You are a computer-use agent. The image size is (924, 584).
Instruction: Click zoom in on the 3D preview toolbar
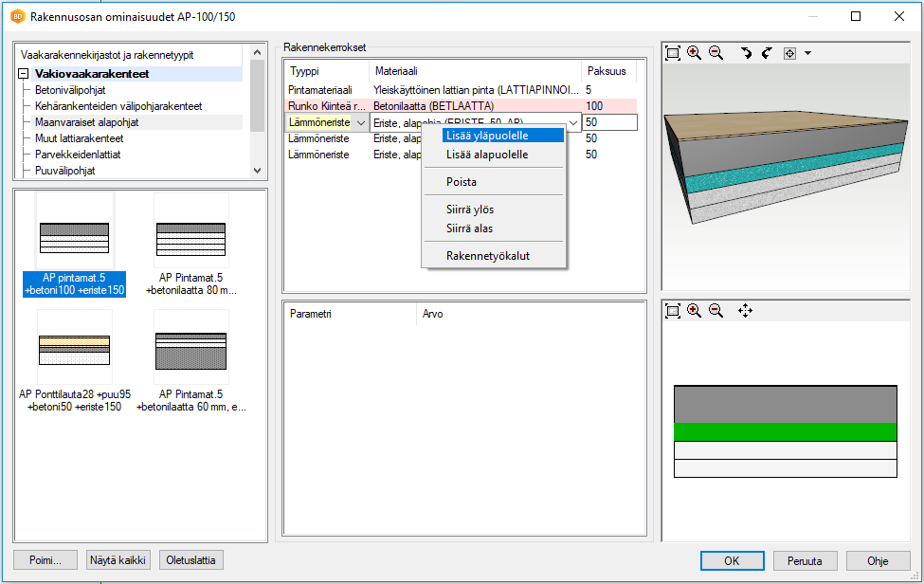(695, 54)
